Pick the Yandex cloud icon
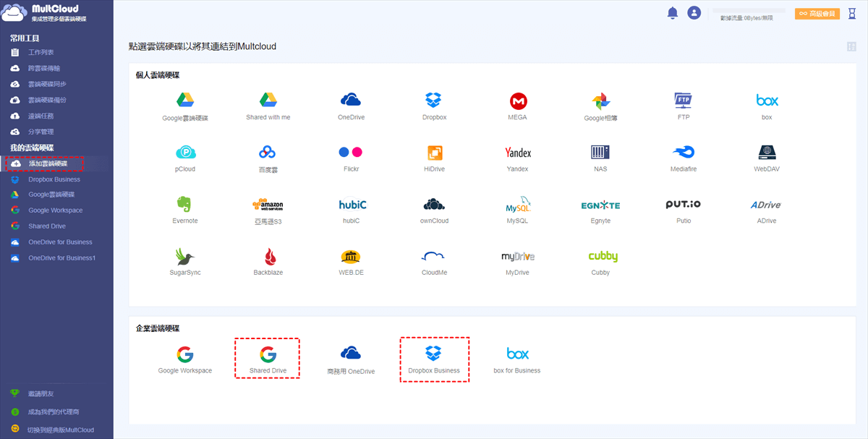 [518, 153]
